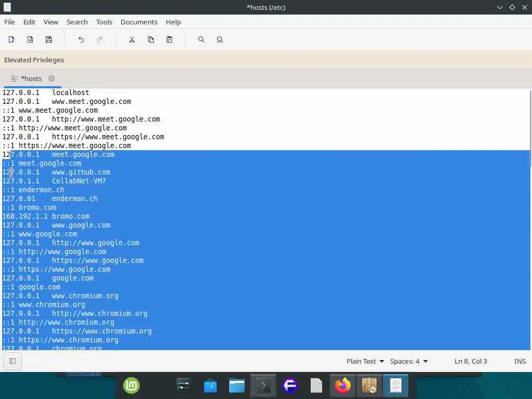Click the 127.0.0.1 www.chromium.org line
Image resolution: width=532 pixels, height=399 pixels.
tap(60, 296)
